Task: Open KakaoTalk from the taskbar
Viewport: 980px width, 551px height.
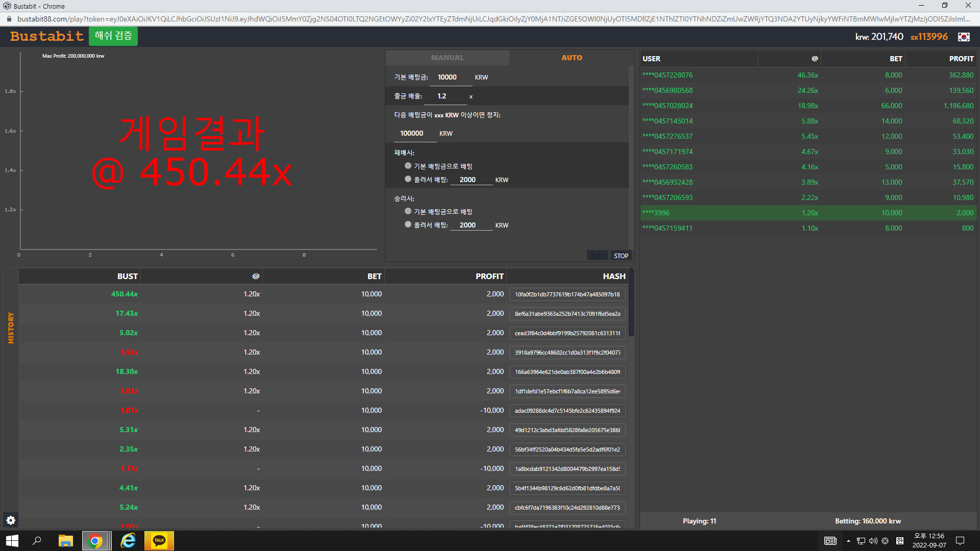Action: point(159,540)
